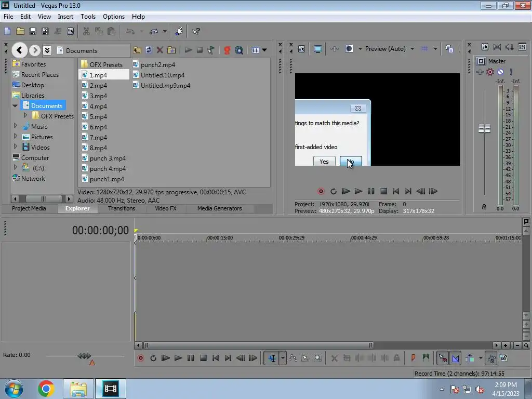This screenshot has width=532, height=399.
Task: Open the preview overlays grid dropdown
Action: [435, 49]
